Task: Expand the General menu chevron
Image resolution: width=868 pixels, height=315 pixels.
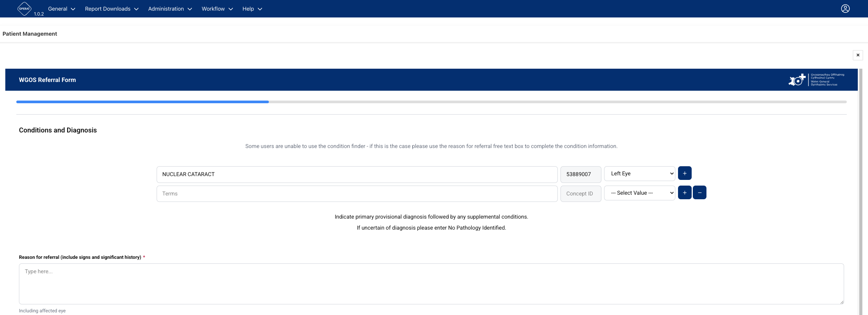Action: (x=73, y=9)
